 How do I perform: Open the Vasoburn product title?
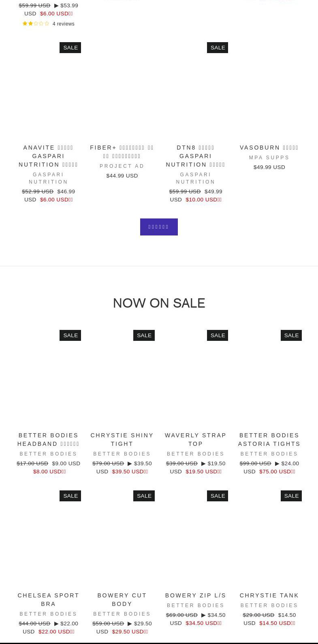point(269,148)
